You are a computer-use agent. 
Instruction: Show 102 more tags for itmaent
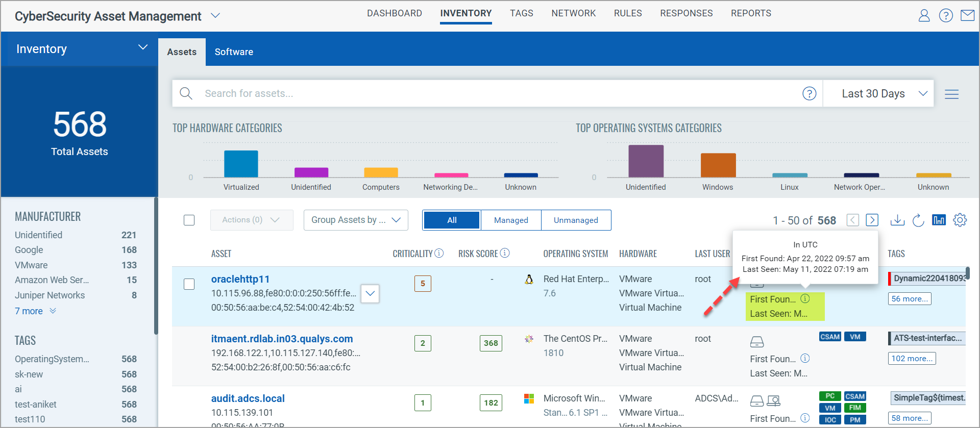pyautogui.click(x=912, y=358)
